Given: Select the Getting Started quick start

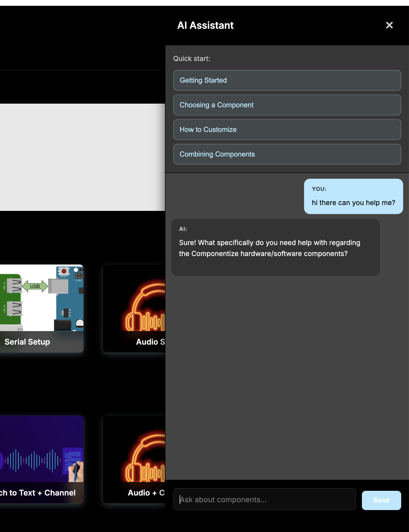Looking at the screenshot, I should coord(287,80).
